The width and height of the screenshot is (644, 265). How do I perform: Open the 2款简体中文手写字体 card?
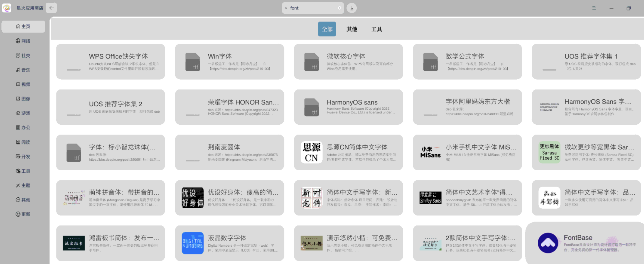[467, 243]
